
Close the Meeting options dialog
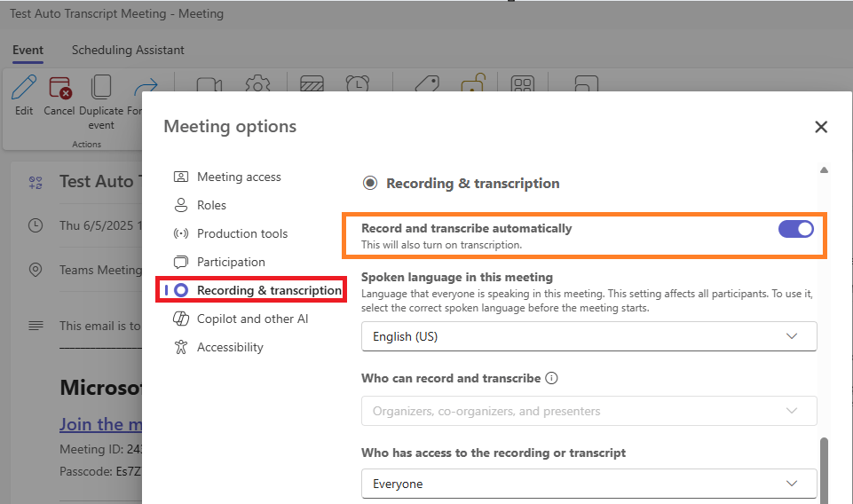click(821, 127)
